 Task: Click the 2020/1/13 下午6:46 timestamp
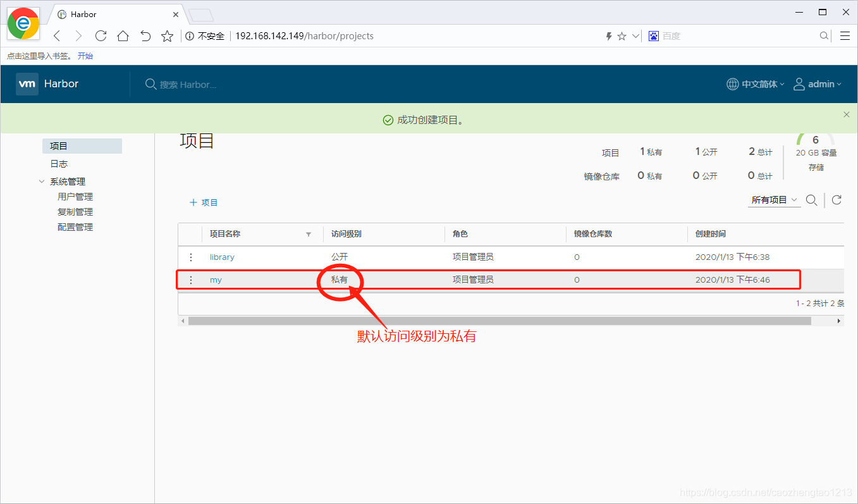[x=732, y=280]
